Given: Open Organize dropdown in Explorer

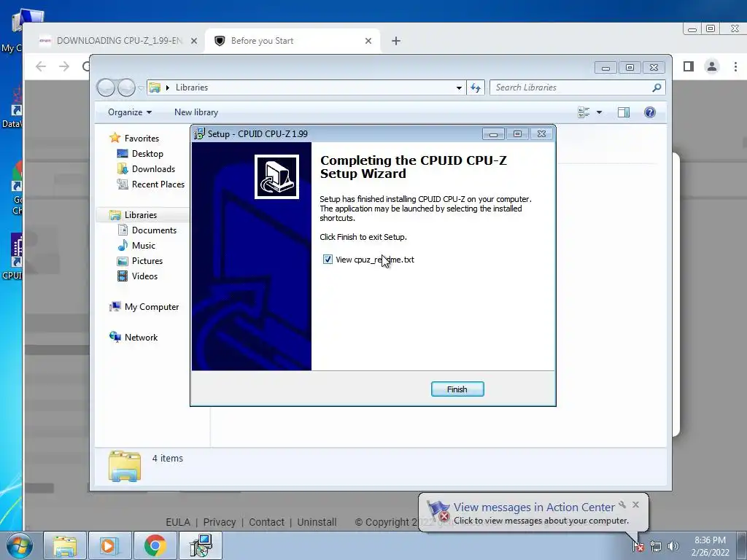Looking at the screenshot, I should pyautogui.click(x=130, y=112).
